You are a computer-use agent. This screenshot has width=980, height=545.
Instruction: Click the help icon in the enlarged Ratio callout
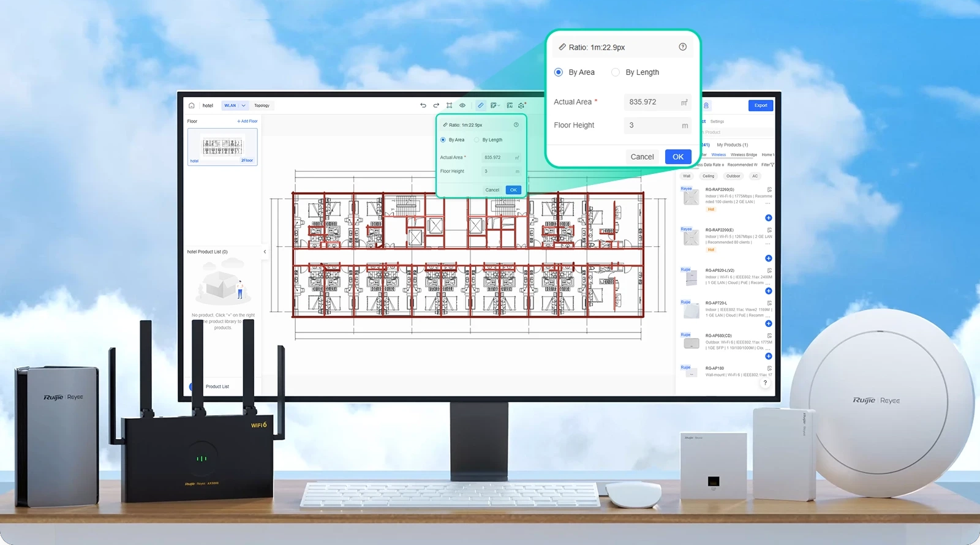point(683,47)
